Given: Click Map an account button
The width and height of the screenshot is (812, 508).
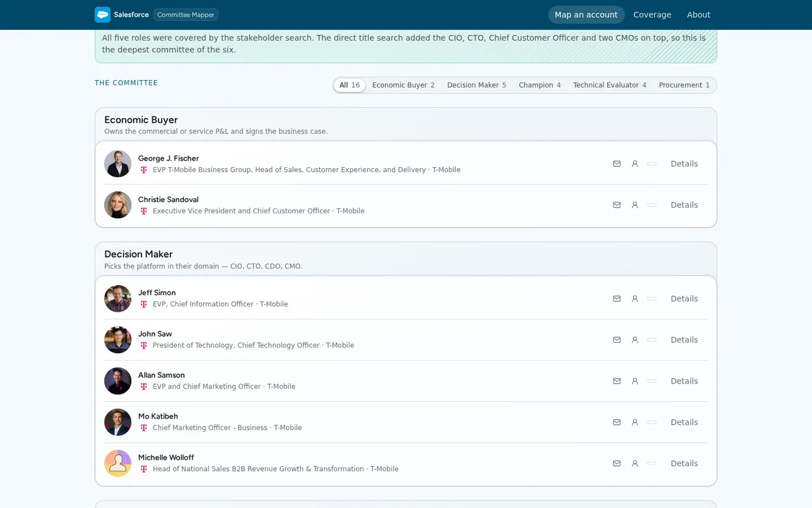Looking at the screenshot, I should [586, 15].
